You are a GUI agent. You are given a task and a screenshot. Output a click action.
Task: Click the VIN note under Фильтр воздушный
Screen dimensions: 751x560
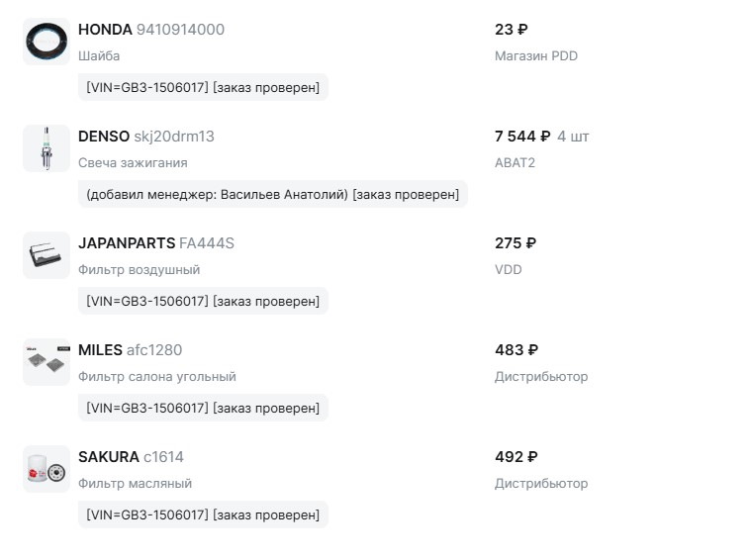click(203, 302)
